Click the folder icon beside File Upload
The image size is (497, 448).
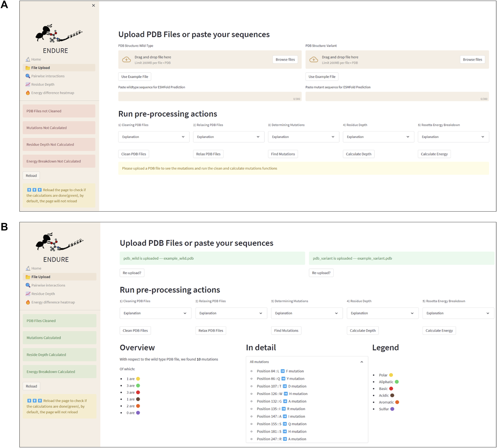tap(28, 68)
